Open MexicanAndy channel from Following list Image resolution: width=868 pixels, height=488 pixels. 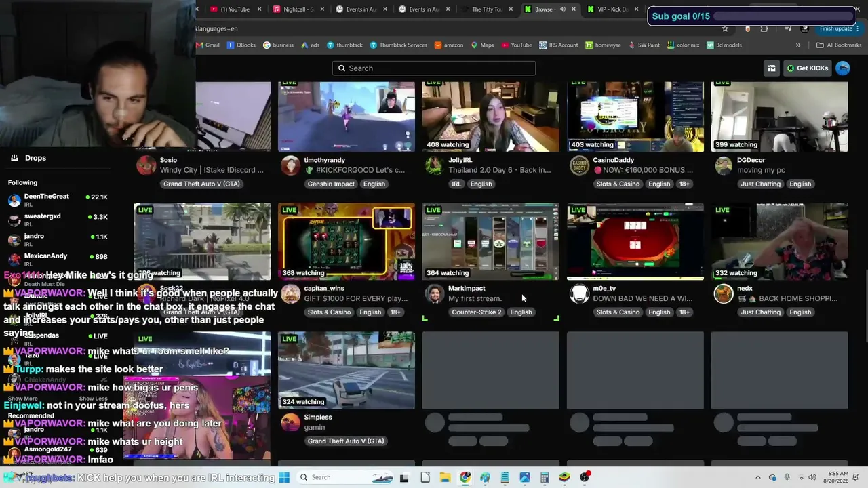click(x=58, y=260)
